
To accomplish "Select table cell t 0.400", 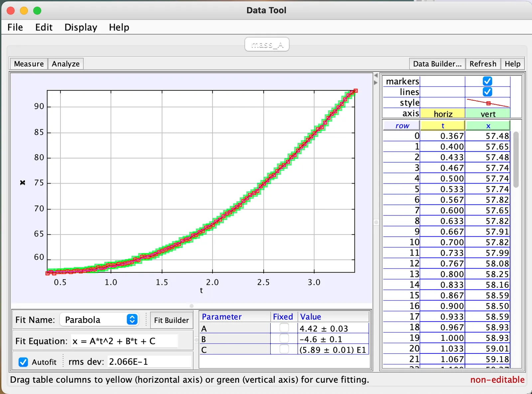I will 443,147.
